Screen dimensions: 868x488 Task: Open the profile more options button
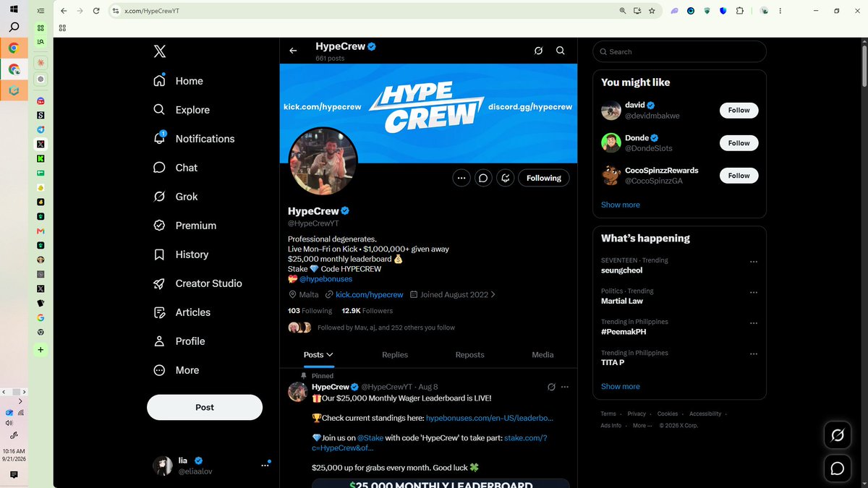click(x=461, y=178)
